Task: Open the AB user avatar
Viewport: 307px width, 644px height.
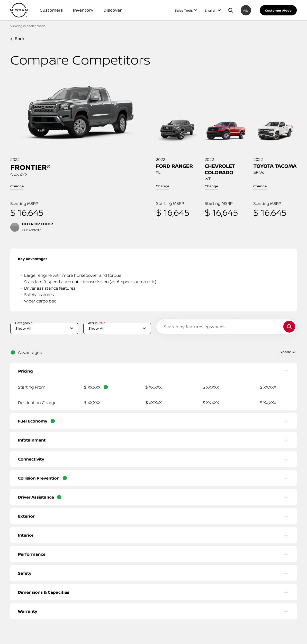Action: pyautogui.click(x=246, y=10)
